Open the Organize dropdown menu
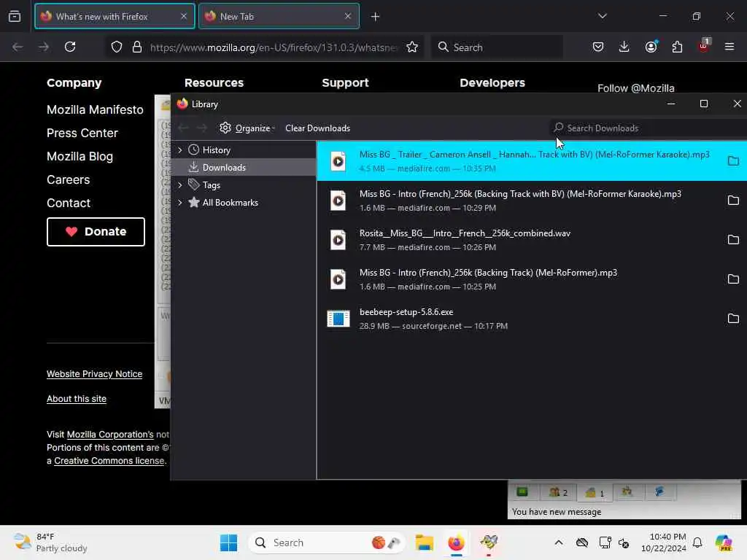Image resolution: width=747 pixels, height=560 pixels. point(247,128)
